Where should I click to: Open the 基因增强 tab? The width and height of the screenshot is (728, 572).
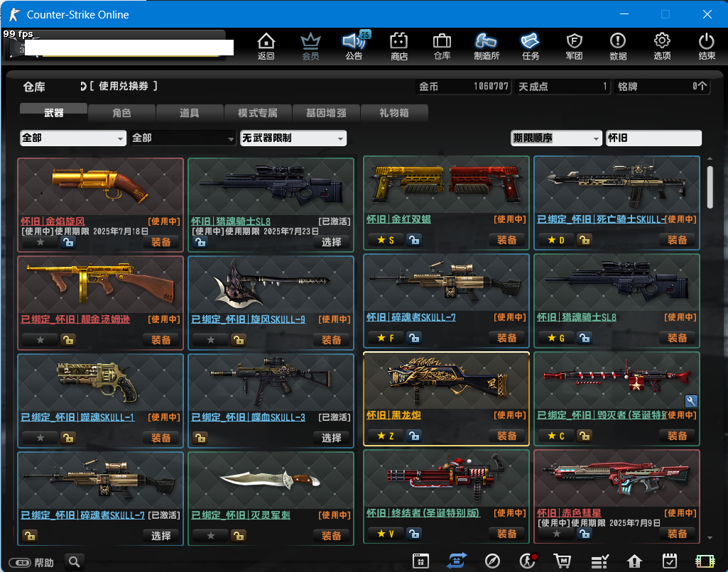coord(326,112)
